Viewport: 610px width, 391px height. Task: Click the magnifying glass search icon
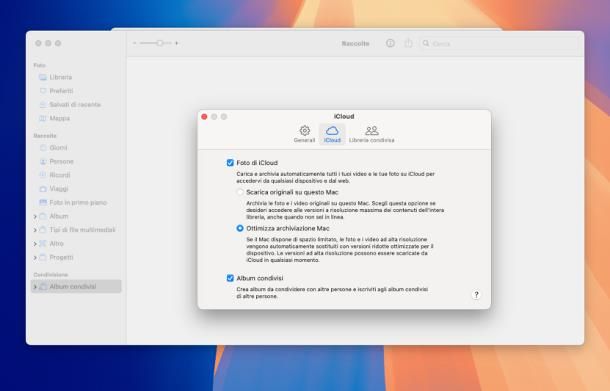(x=426, y=43)
